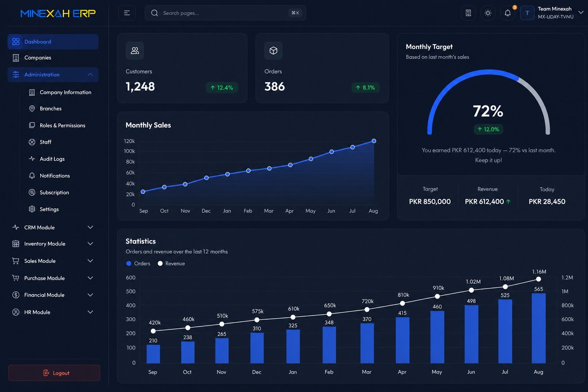Open the Team Minexah user dropdown arrow
The image size is (588, 392).
581,12
